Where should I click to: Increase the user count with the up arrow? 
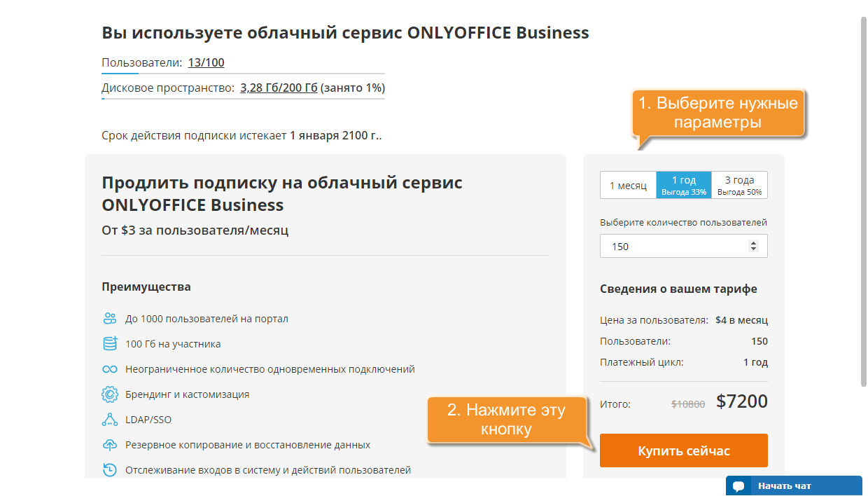pyautogui.click(x=753, y=243)
